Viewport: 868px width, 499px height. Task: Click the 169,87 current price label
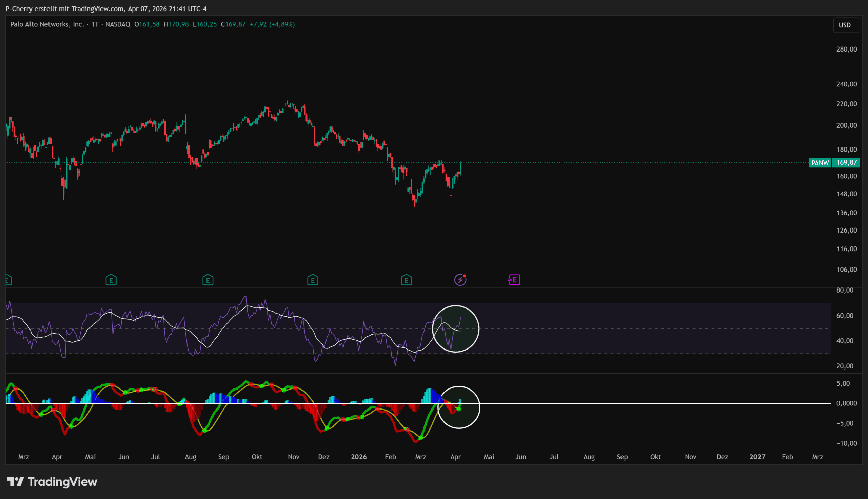point(846,162)
